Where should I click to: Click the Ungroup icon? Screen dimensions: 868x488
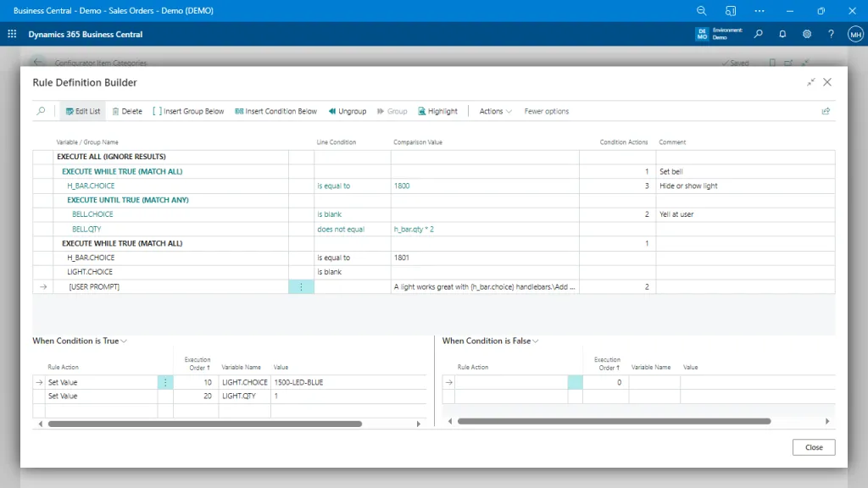click(347, 111)
